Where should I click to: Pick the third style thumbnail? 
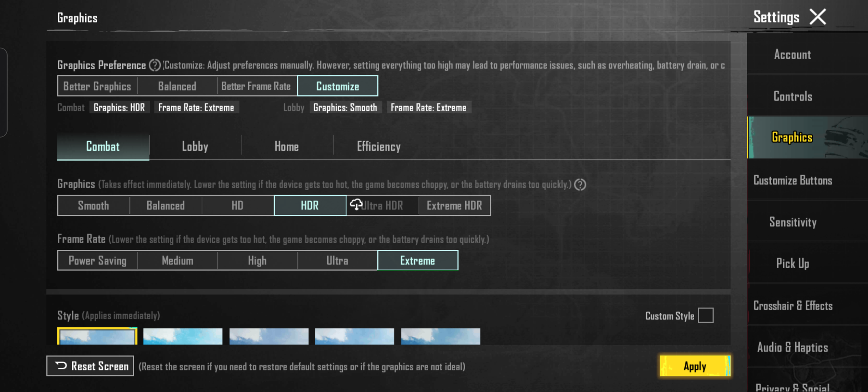coord(269,336)
